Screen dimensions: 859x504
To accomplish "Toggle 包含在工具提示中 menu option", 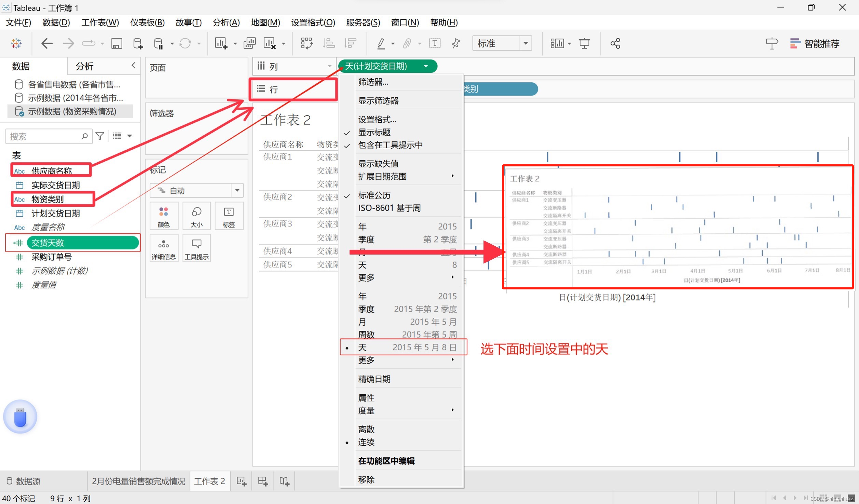I will click(390, 145).
